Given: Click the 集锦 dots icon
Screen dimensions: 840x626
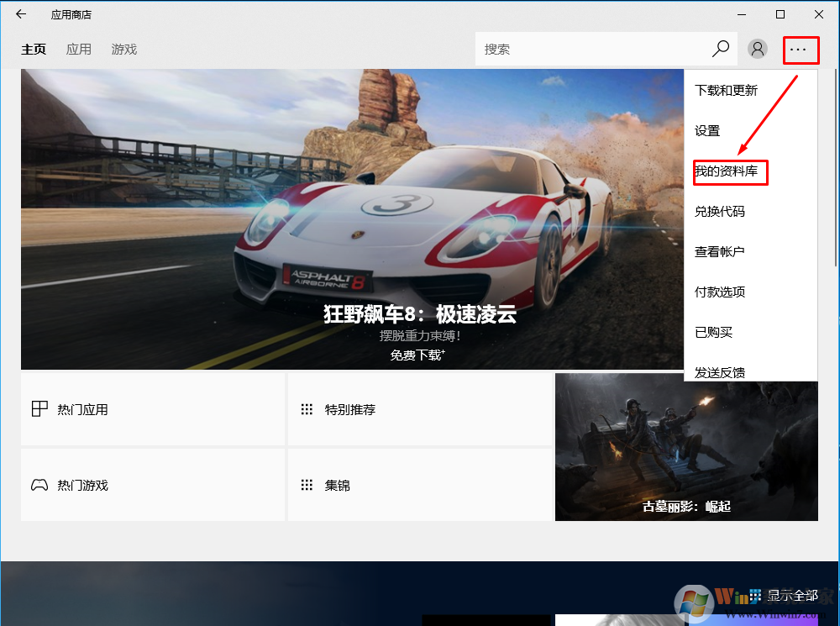Looking at the screenshot, I should pos(307,485).
